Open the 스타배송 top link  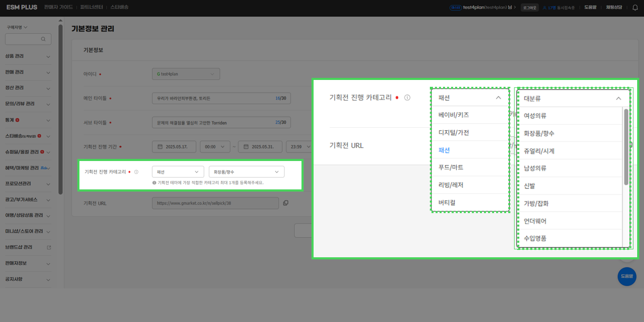[x=119, y=7]
